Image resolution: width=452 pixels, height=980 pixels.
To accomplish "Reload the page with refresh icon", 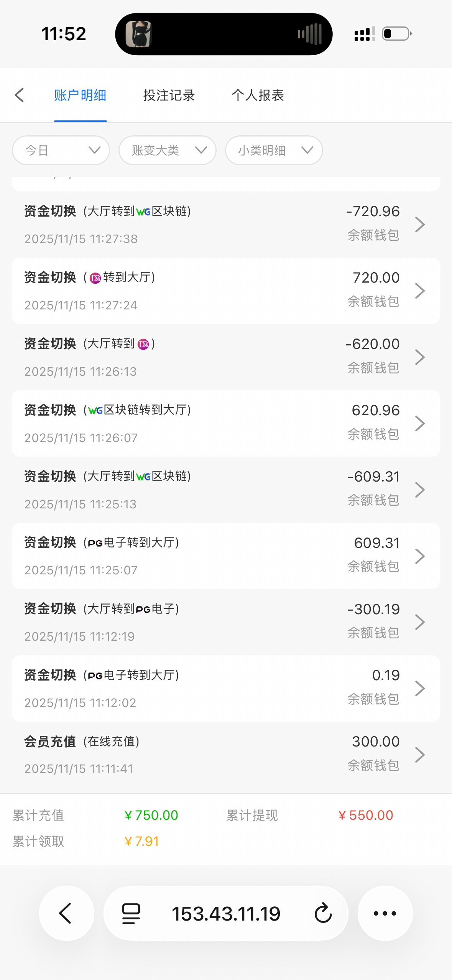I will (323, 913).
